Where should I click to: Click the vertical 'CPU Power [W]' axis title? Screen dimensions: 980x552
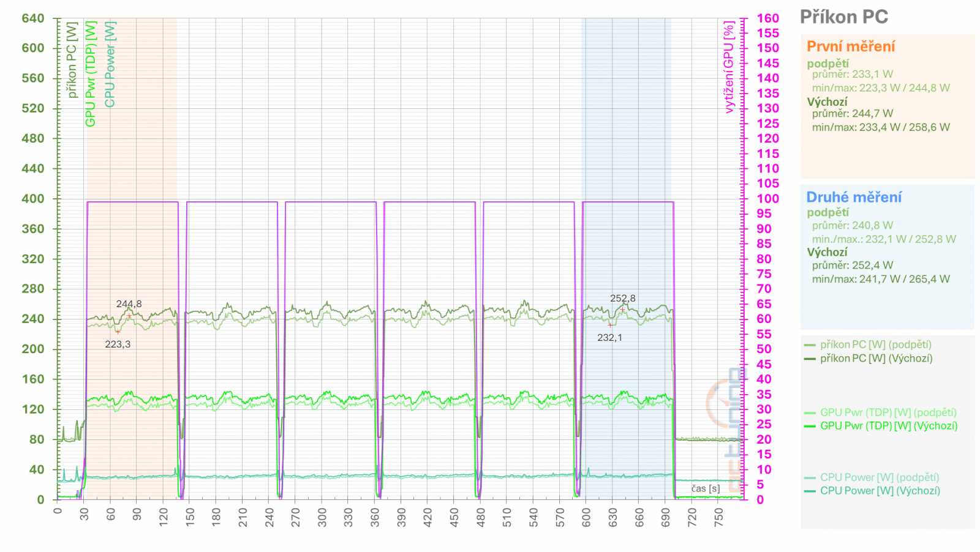[110, 64]
